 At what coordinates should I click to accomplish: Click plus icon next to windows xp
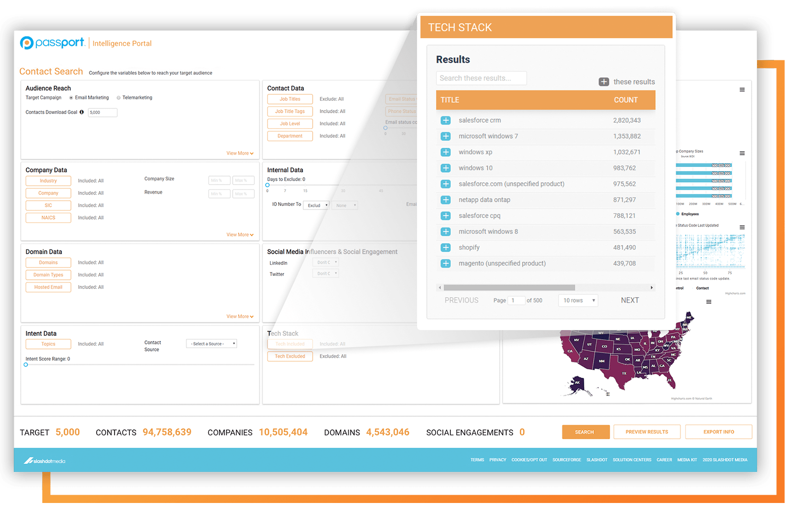pos(446,152)
